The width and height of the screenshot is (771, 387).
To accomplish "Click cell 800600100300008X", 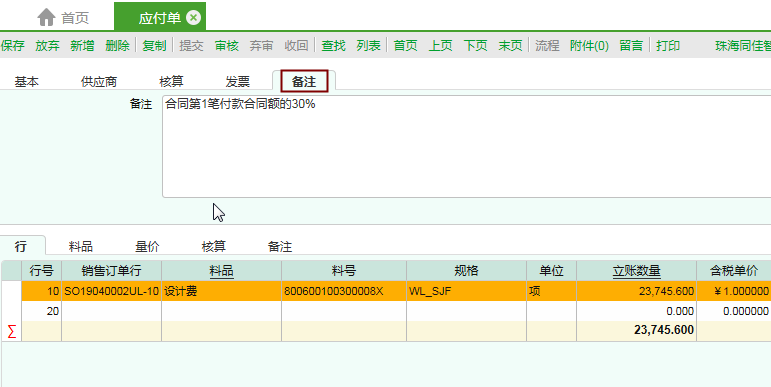I will tap(344, 291).
